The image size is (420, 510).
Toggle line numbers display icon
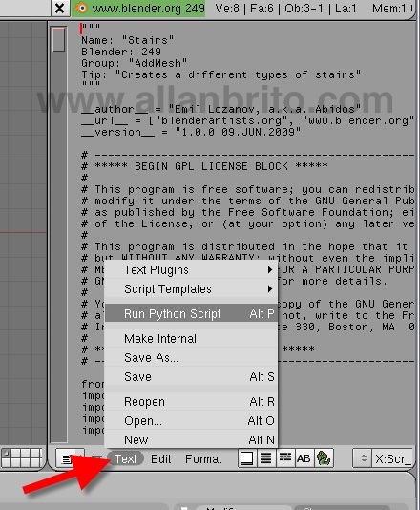tap(266, 458)
